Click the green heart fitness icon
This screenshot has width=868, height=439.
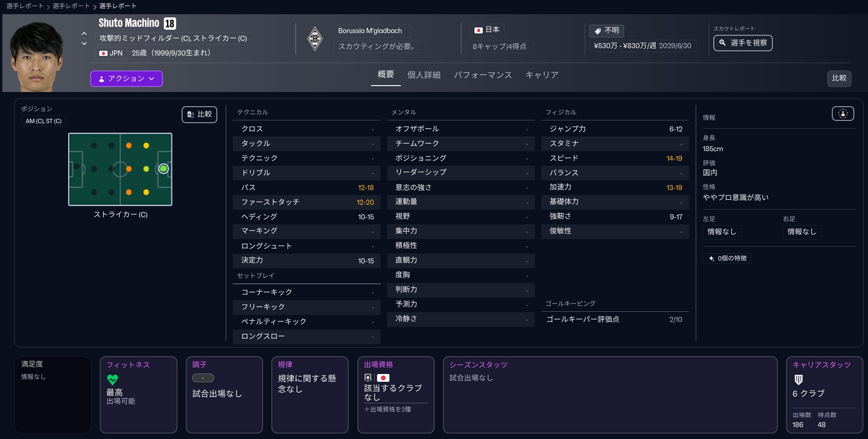pos(113,379)
